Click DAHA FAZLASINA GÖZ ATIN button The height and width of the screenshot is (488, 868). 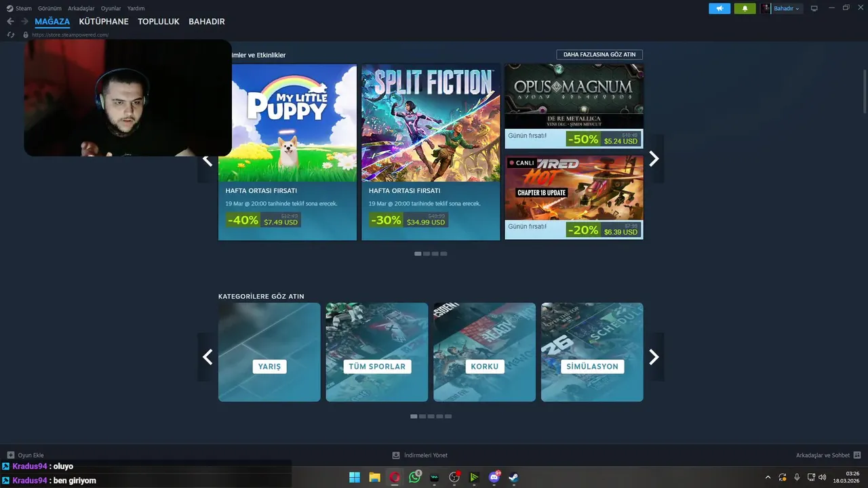[599, 55]
